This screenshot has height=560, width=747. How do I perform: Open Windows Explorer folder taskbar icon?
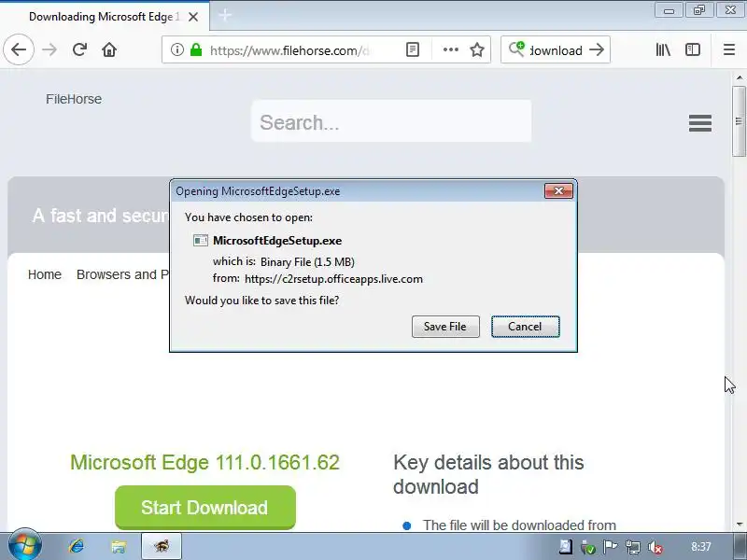(x=119, y=546)
